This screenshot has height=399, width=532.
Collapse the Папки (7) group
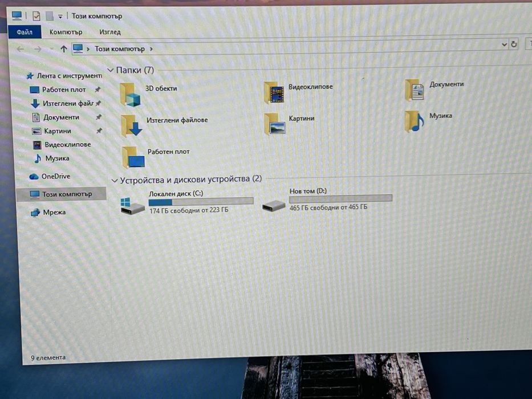[x=110, y=70]
